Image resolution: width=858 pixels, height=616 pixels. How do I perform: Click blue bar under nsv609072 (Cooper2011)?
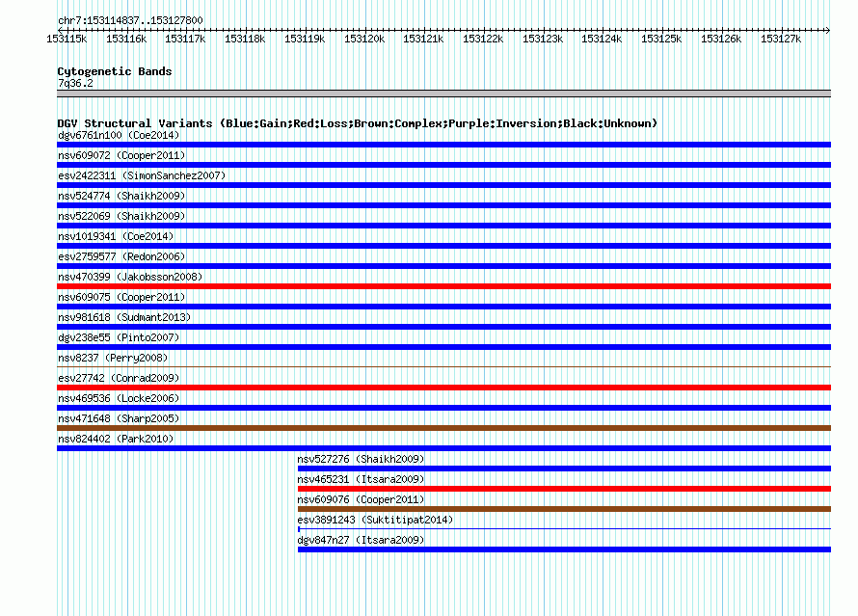pos(443,165)
